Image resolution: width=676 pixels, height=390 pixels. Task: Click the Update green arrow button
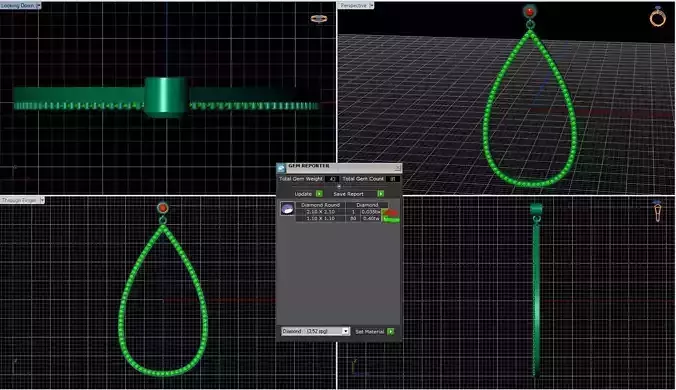point(319,194)
